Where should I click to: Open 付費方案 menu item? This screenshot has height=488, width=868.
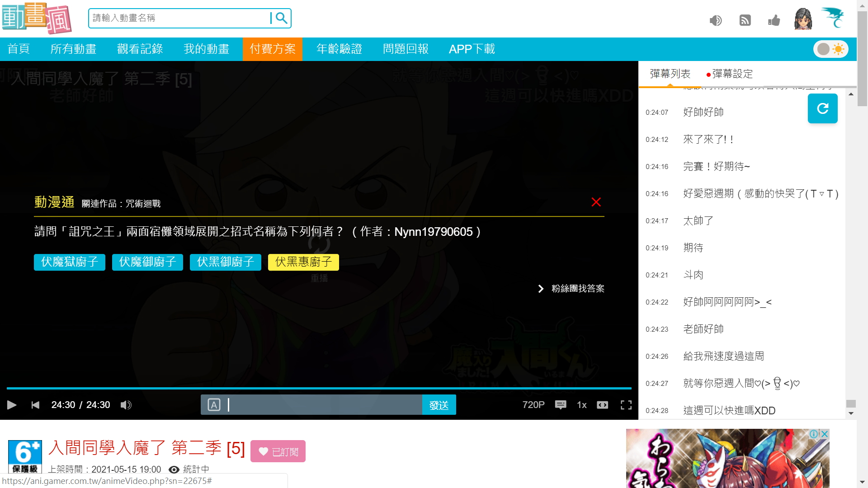coord(273,49)
